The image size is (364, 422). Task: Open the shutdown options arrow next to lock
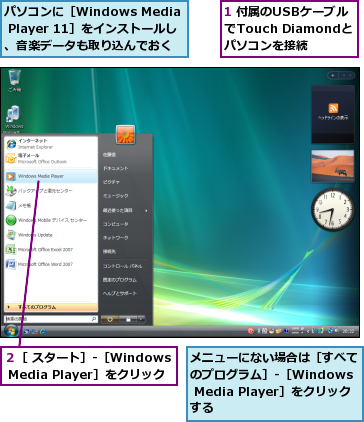click(141, 319)
